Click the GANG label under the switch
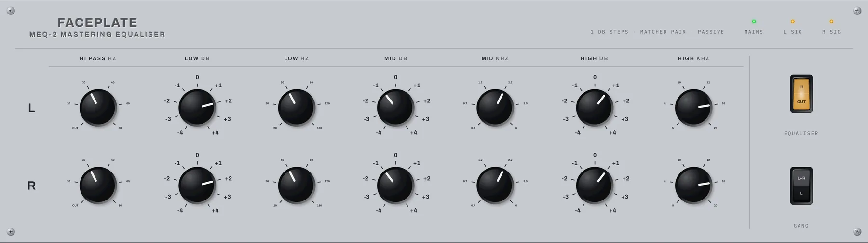868x243 pixels. click(801, 226)
